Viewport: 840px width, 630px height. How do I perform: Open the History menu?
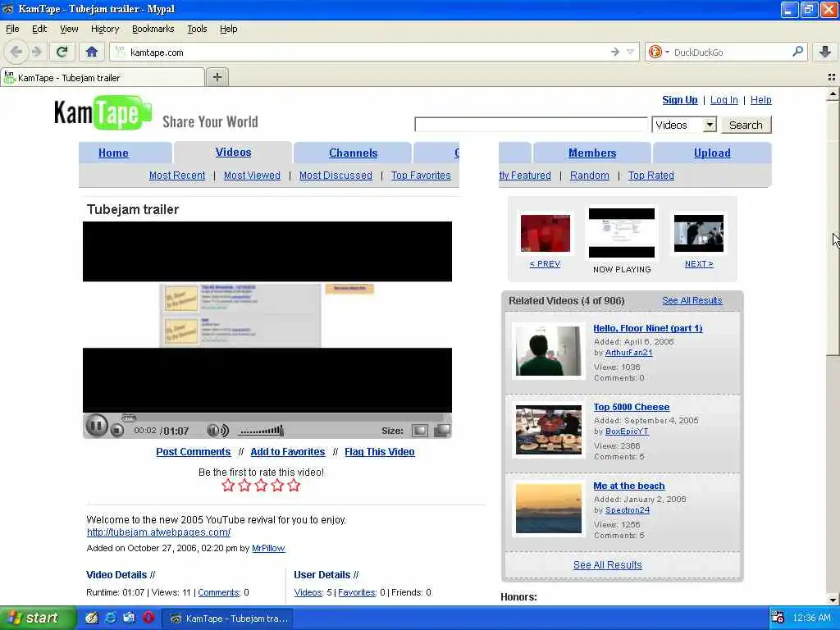tap(104, 29)
